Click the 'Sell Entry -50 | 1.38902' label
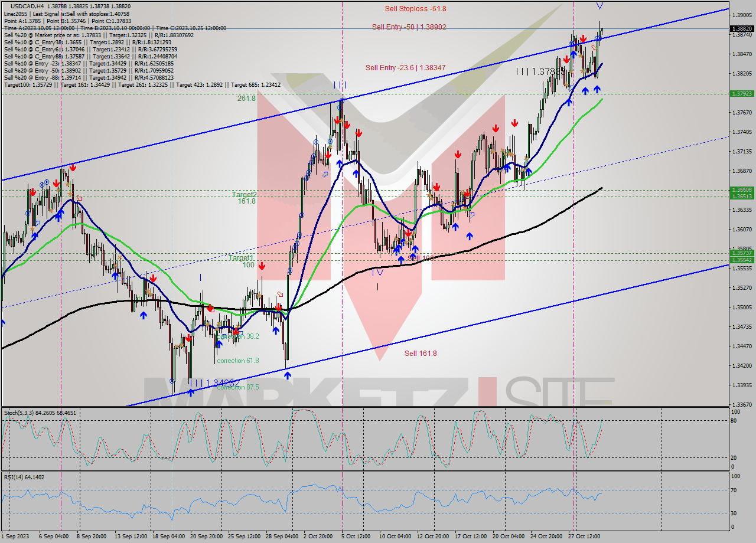Viewport: 756px width, 543px height. click(x=409, y=27)
